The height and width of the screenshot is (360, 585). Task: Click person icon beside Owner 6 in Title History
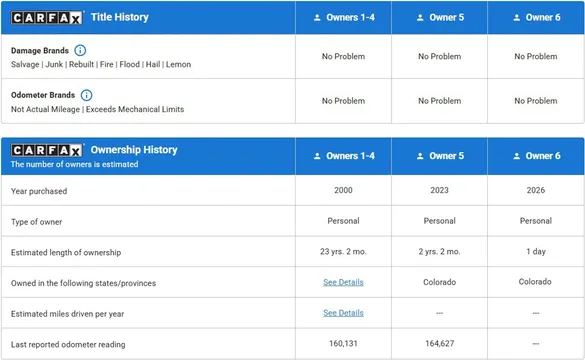click(516, 18)
